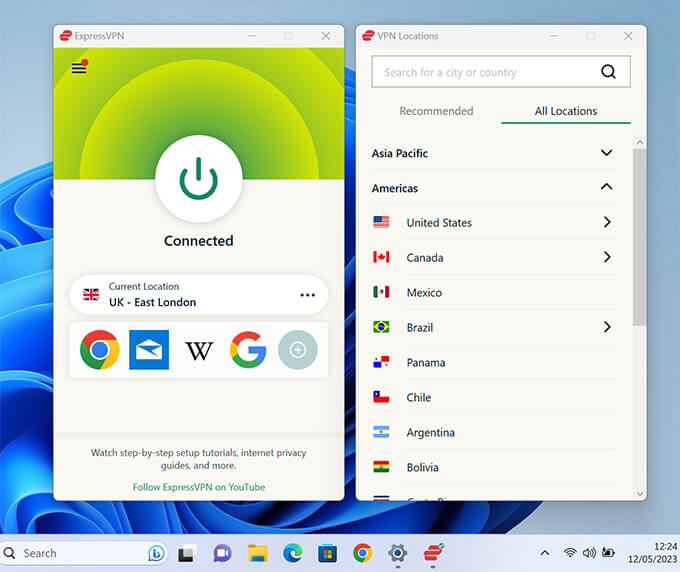Open battery tray icon
The height and width of the screenshot is (572, 680).
coord(608,552)
